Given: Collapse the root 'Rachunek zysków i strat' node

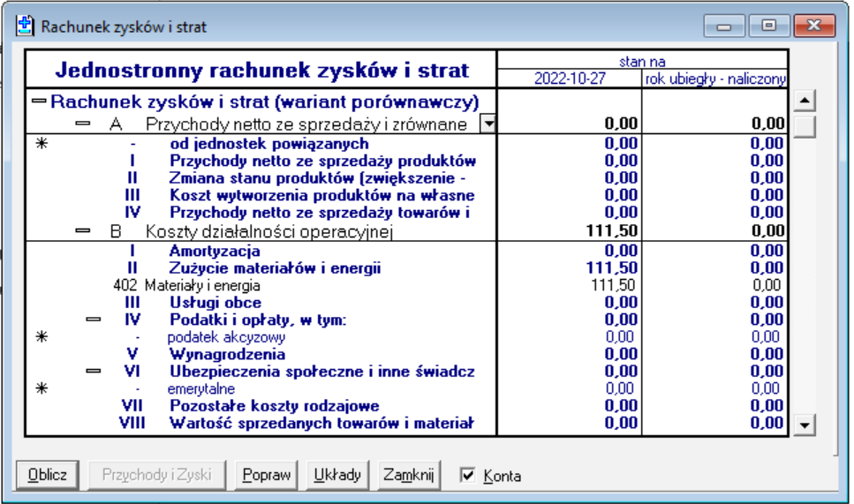Looking at the screenshot, I should click(39, 102).
